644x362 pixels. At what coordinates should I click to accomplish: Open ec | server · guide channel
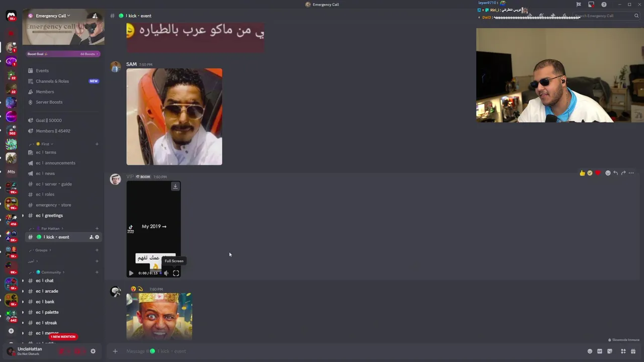pos(63,184)
